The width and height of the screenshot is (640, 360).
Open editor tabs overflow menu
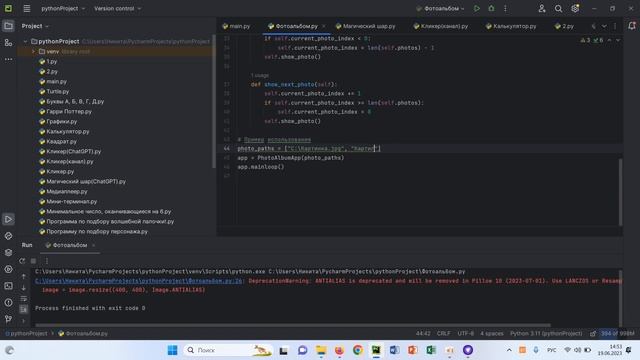615,26
